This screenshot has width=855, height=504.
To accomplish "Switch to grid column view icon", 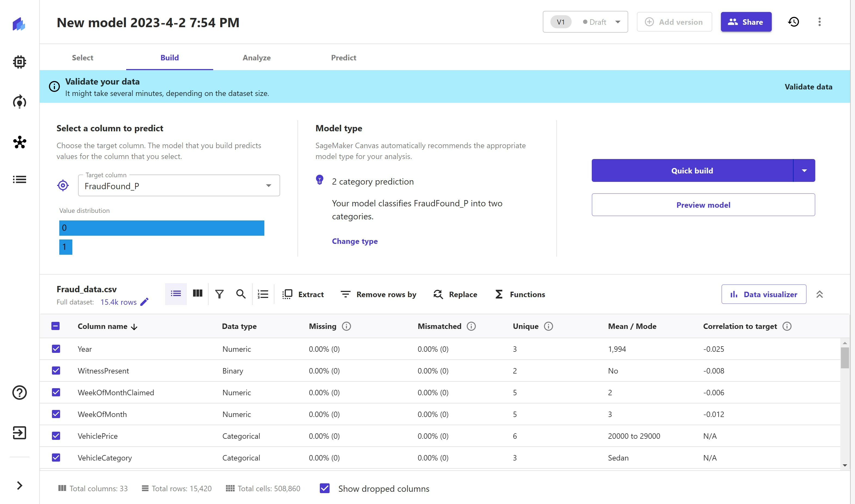I will click(197, 293).
